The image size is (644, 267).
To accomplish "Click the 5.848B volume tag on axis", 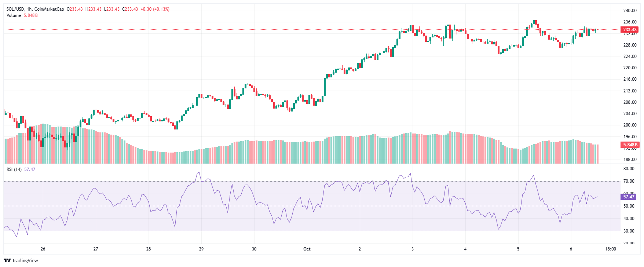I will [x=630, y=145].
